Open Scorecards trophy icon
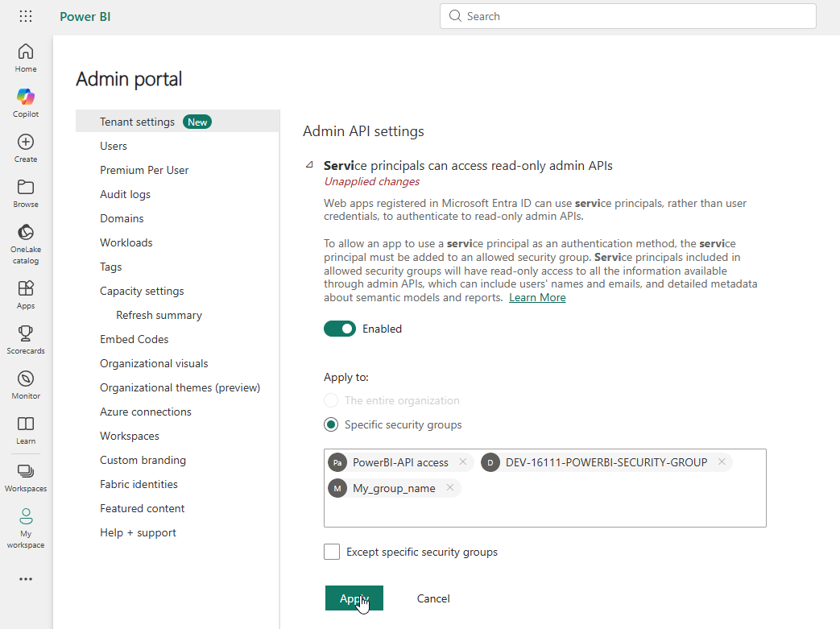 [x=26, y=338]
